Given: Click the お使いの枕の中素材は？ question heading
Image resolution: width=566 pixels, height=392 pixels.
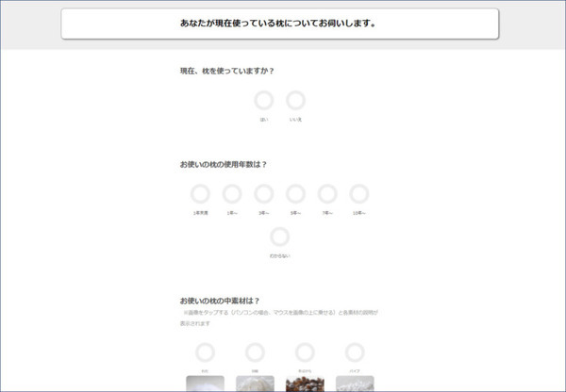Looking at the screenshot, I should [x=220, y=301].
